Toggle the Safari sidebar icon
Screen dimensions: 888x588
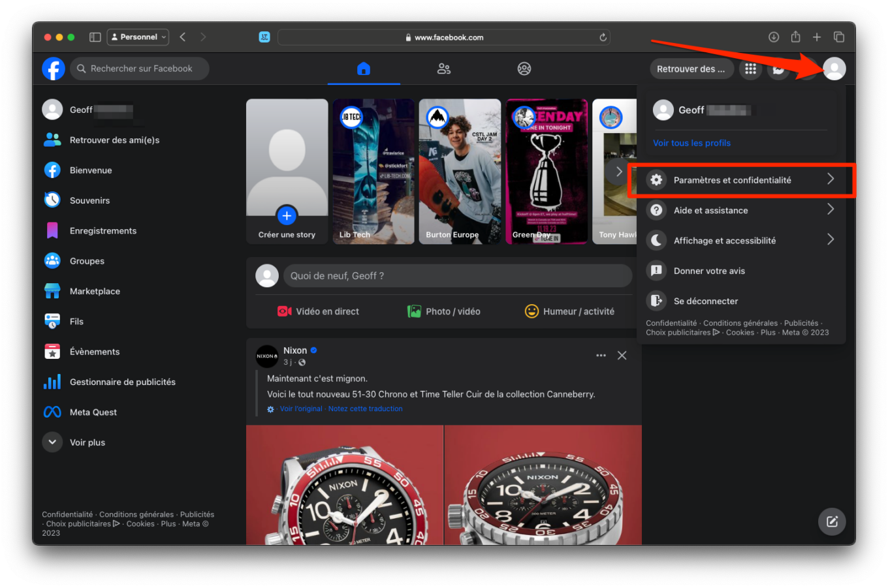pyautogui.click(x=95, y=37)
